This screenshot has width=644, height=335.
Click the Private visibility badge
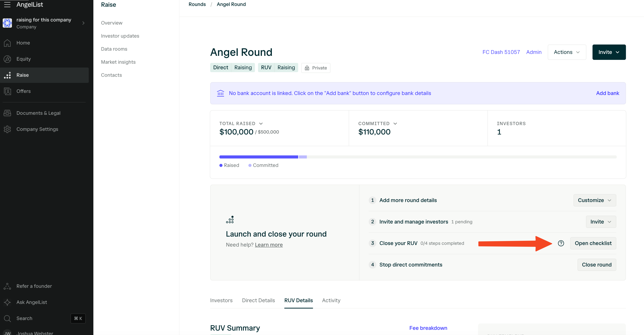click(x=315, y=68)
